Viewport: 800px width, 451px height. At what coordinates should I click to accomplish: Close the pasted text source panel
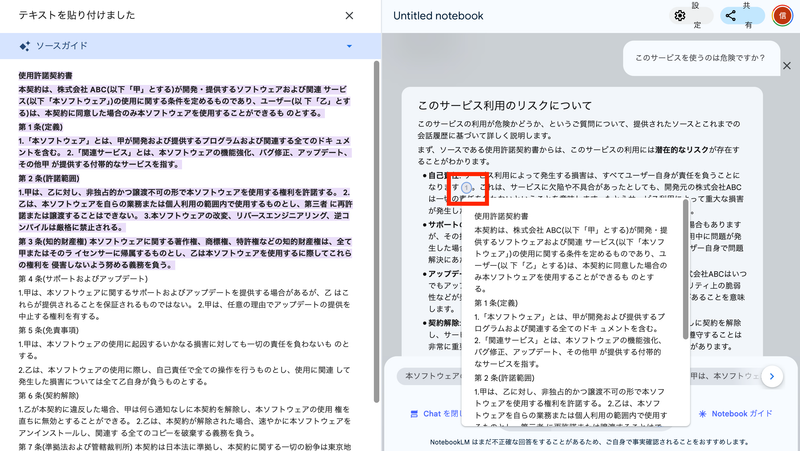[349, 16]
